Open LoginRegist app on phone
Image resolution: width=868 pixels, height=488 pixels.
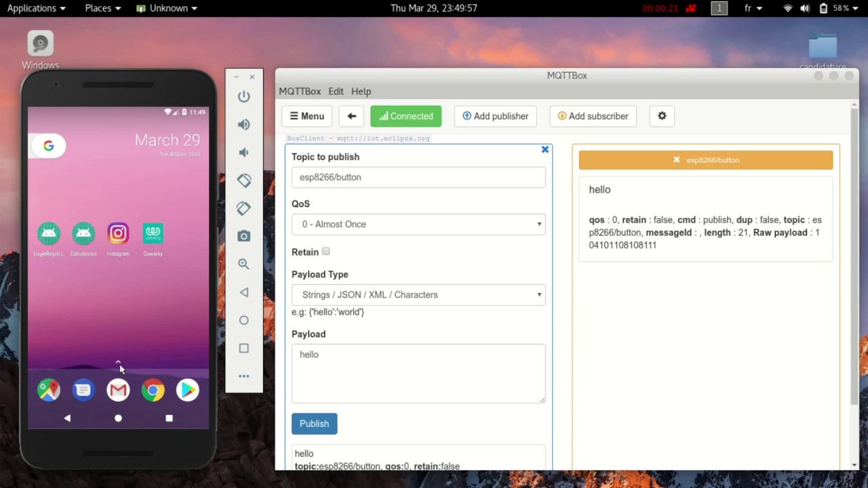(48, 234)
